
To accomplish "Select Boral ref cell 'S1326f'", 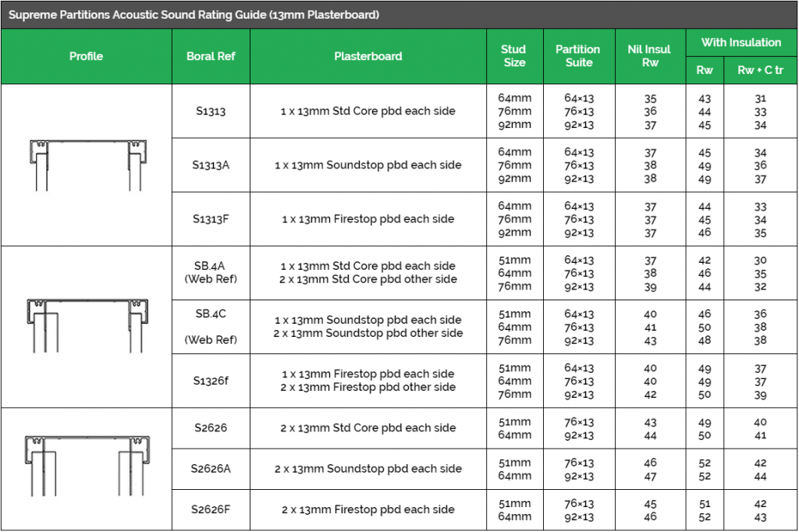I will click(x=211, y=381).
